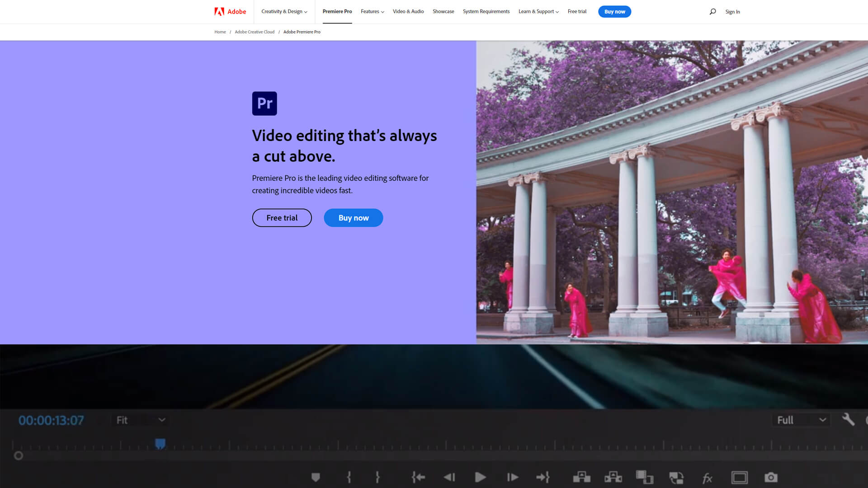
Task: Click the Home breadcrumb link
Action: (220, 32)
